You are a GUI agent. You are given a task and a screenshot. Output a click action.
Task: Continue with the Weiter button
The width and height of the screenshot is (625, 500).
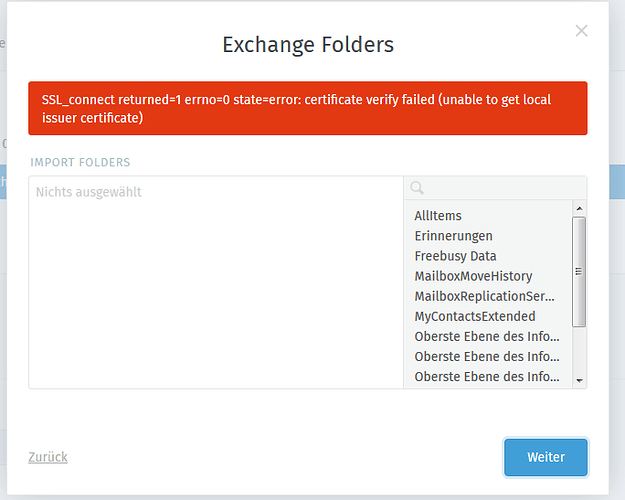(x=546, y=457)
